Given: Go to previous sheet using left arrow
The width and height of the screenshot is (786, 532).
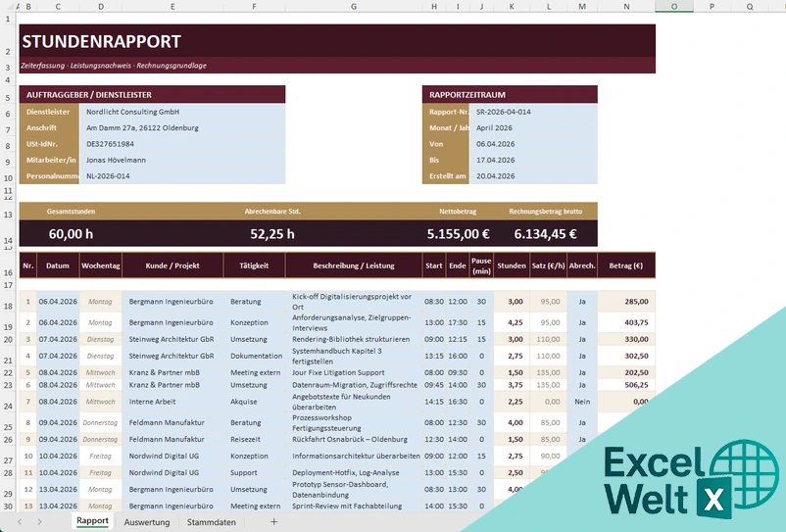Looking at the screenshot, I should pyautogui.click(x=20, y=521).
